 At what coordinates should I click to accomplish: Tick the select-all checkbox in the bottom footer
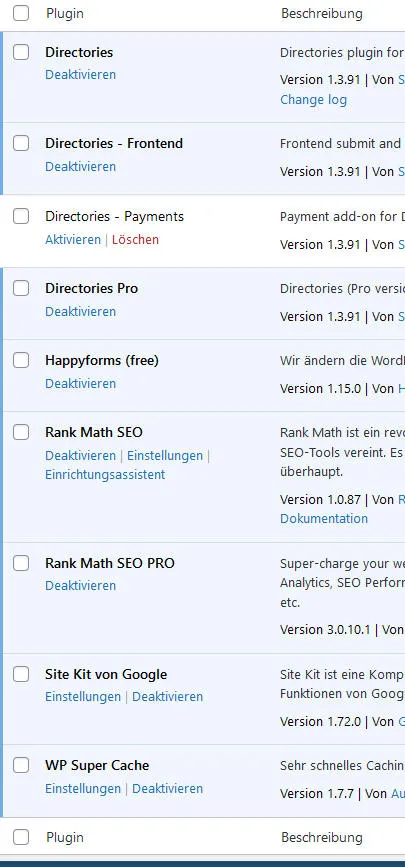[21, 837]
